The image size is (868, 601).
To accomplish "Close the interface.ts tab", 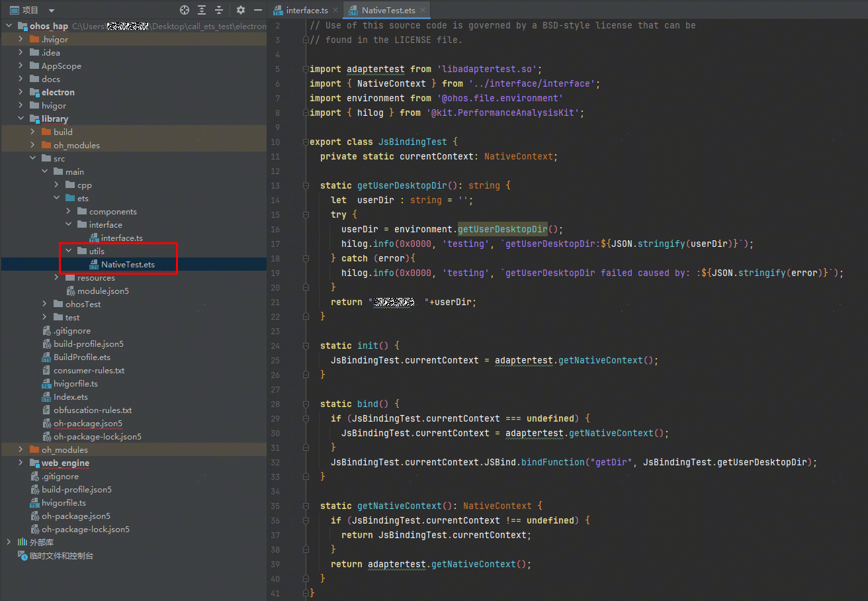I will (335, 10).
